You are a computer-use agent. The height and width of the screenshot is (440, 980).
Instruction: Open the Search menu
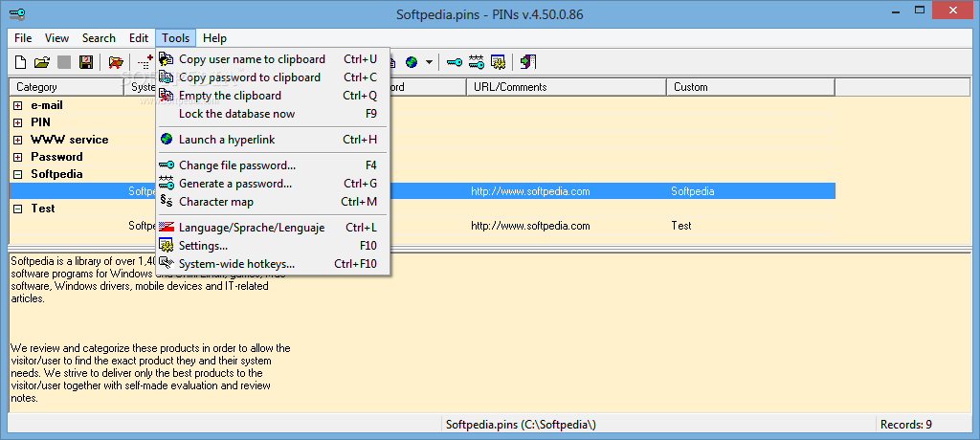99,38
